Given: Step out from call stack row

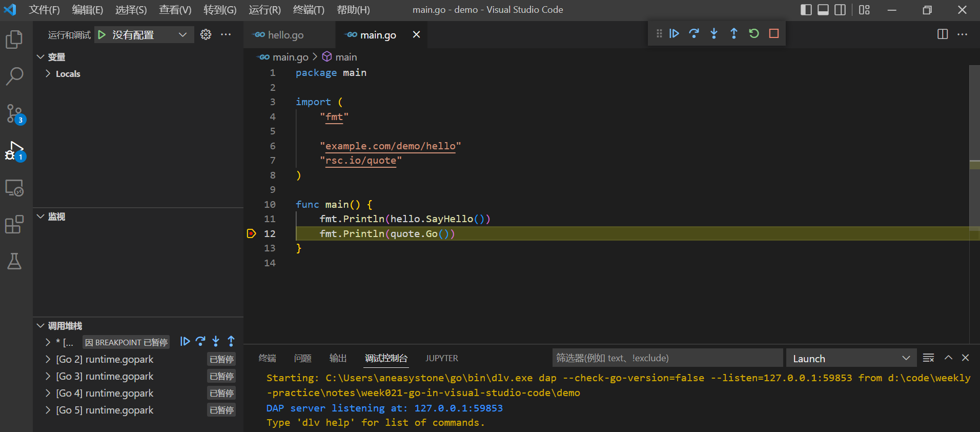Looking at the screenshot, I should (x=231, y=341).
